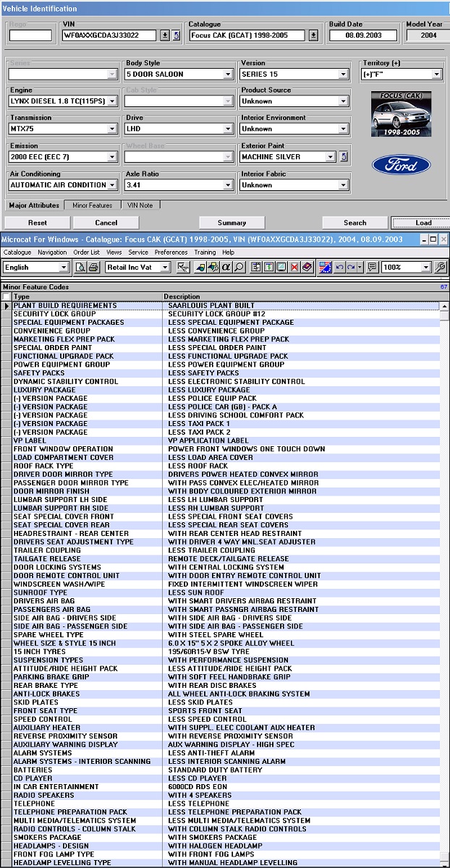Screen dimensions: 450x868
Task: Click the Load button
Action: coord(423,223)
